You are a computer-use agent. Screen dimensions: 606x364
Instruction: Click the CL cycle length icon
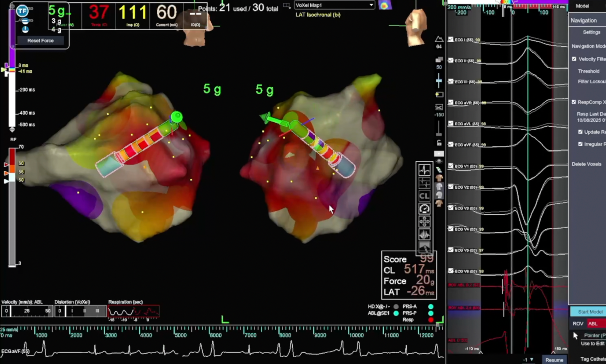424,196
